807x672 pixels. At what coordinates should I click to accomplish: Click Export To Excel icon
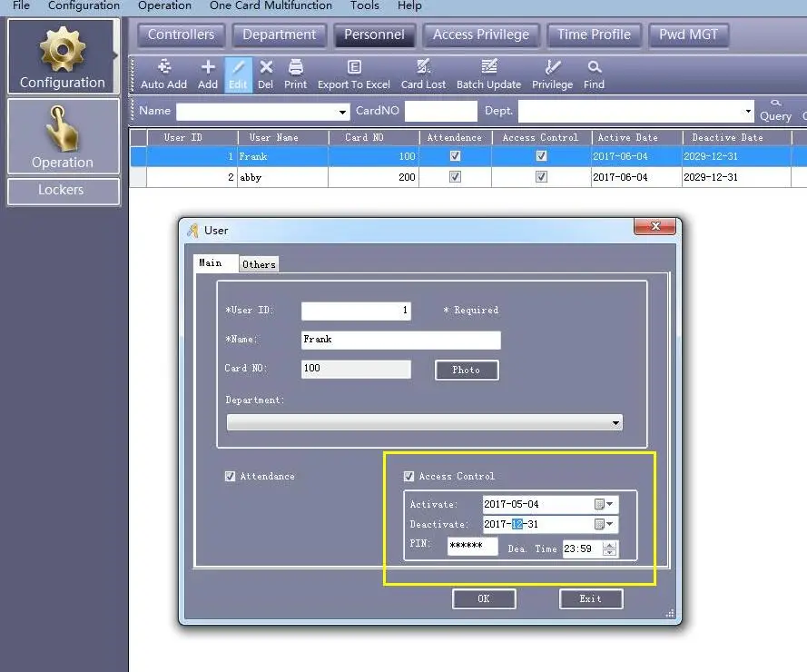354,74
